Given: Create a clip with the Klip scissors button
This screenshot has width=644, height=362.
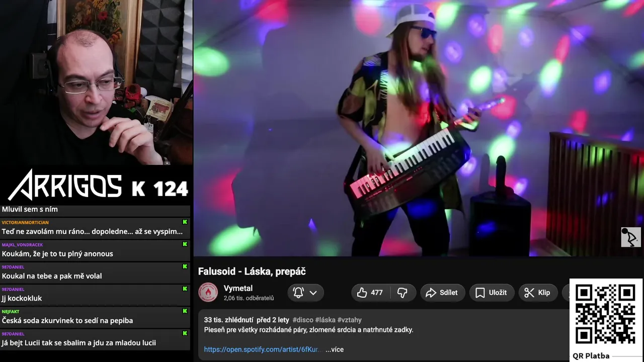Looking at the screenshot, I should (x=537, y=293).
